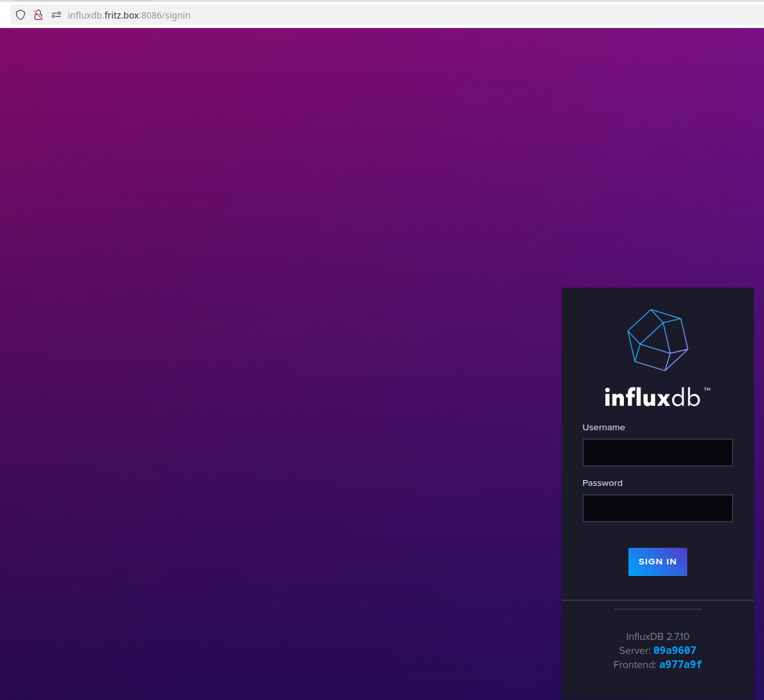Open the site permissions icon in address bar

click(56, 15)
